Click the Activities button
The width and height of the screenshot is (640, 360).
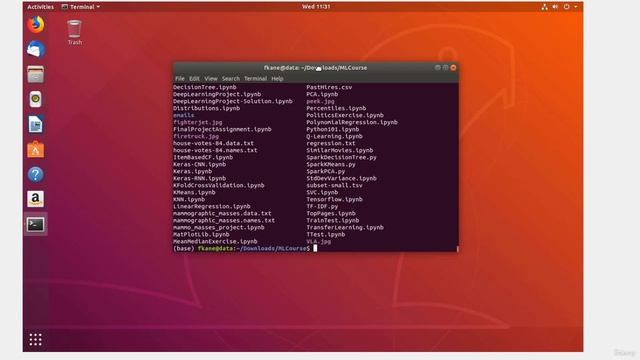(x=40, y=7)
